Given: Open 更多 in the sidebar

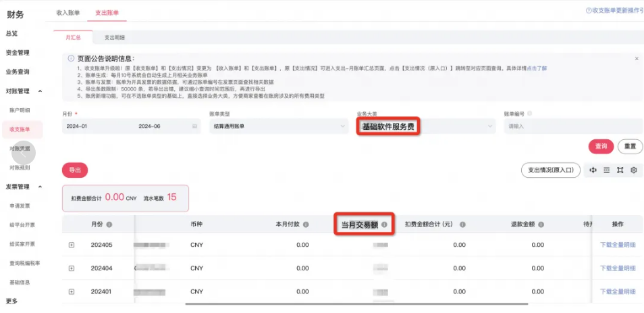Looking at the screenshot, I should 12,301.
